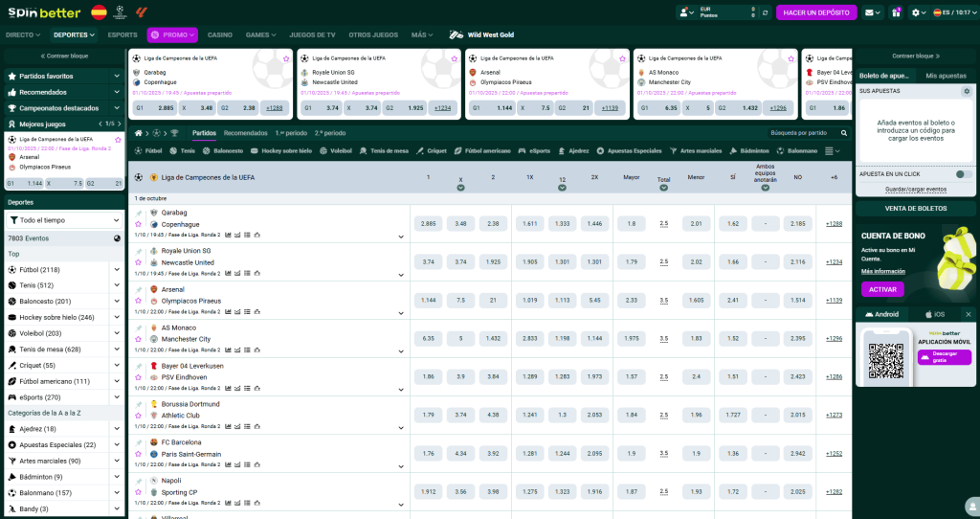Click the HACER UN DEPÓSITO button
This screenshot has width=980, height=519.
click(814, 12)
